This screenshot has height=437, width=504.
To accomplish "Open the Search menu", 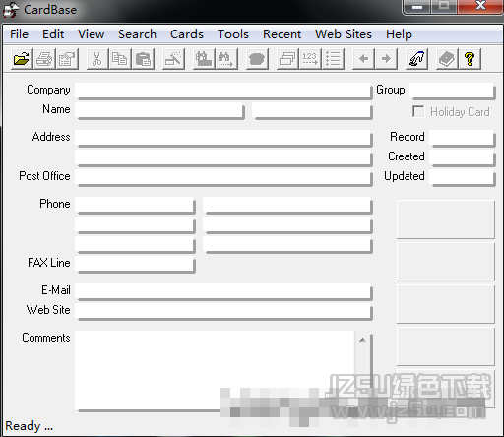I will [x=137, y=34].
